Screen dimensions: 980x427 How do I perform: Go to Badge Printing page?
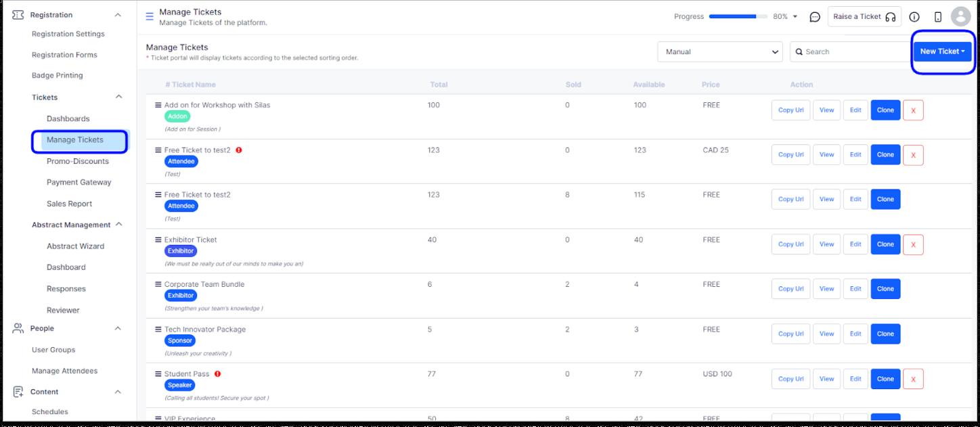(58, 75)
